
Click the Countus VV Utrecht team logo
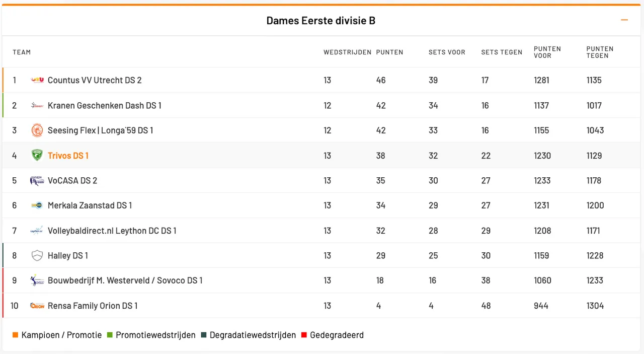click(x=37, y=80)
